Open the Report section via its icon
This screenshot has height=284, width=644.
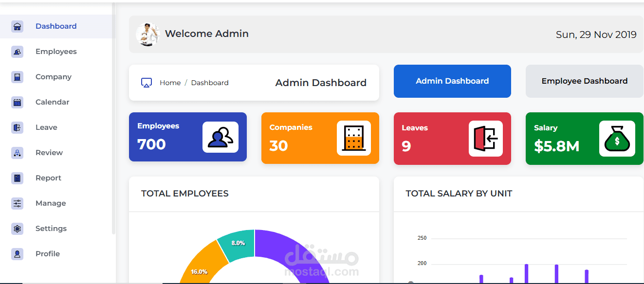tap(17, 177)
